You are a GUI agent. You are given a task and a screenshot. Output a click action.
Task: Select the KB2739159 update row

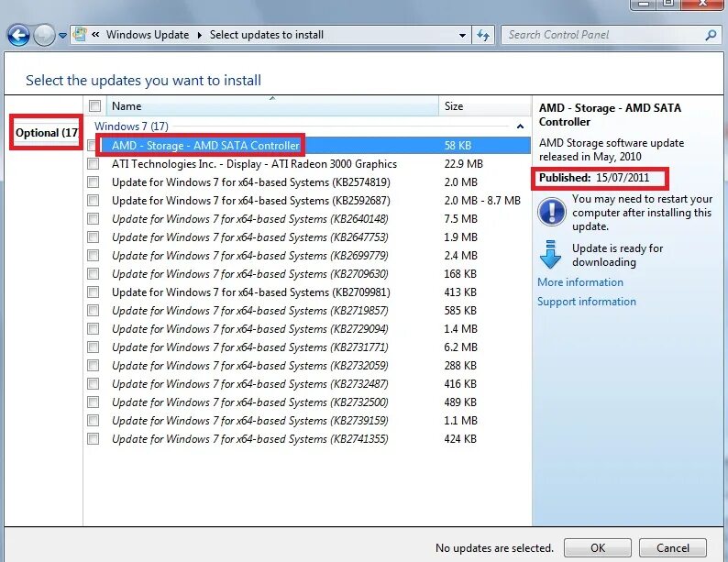pyautogui.click(x=308, y=421)
